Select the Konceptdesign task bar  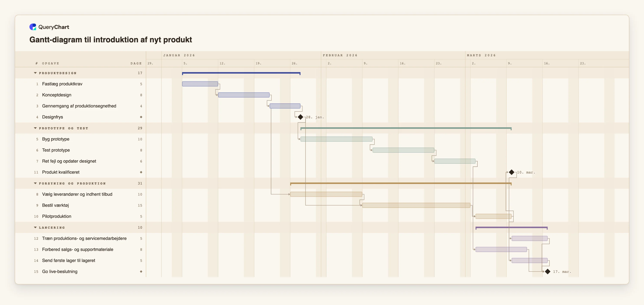point(244,95)
